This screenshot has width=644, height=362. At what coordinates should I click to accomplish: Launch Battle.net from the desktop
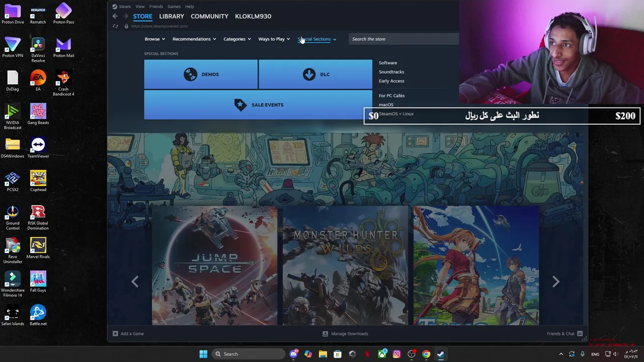pos(38,315)
